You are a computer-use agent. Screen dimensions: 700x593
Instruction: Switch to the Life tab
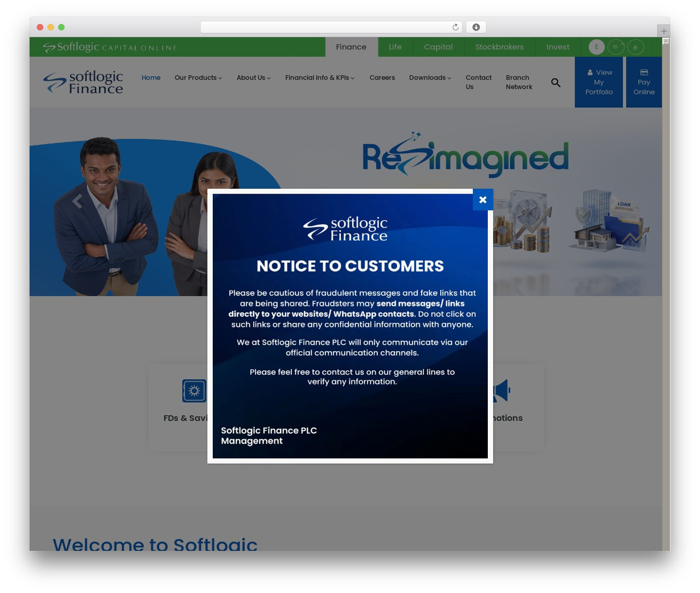tap(395, 47)
